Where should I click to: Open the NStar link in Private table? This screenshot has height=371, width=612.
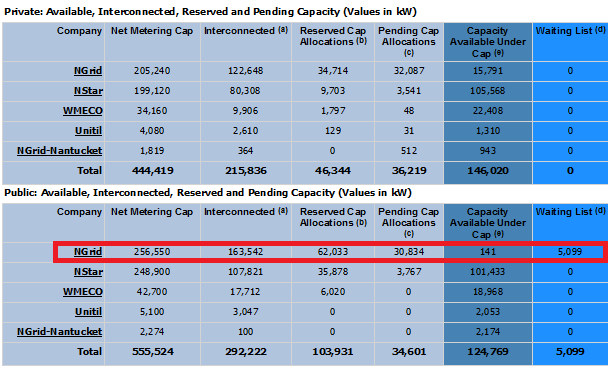tap(88, 91)
